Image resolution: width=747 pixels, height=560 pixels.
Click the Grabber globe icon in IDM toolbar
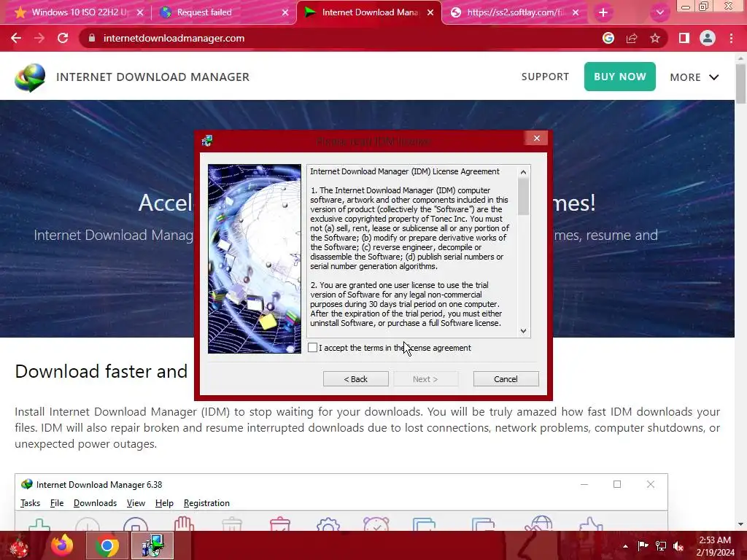[539, 524]
